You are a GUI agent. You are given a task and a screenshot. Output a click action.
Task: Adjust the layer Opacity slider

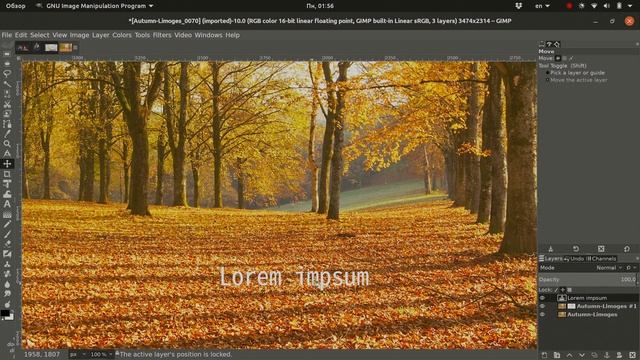point(587,279)
